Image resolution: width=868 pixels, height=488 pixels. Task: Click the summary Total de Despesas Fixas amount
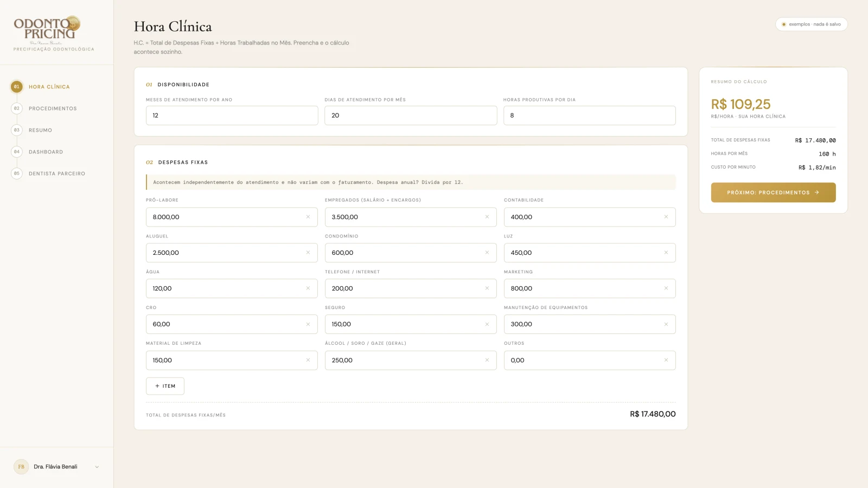(x=815, y=140)
